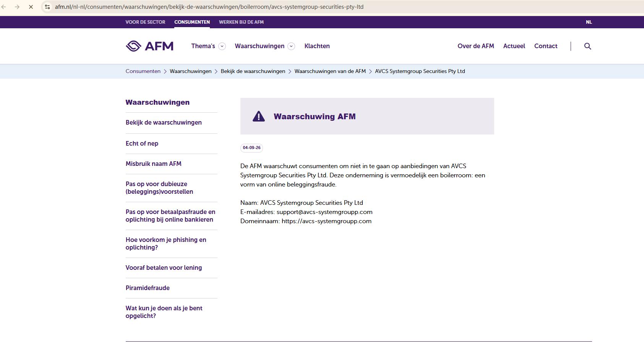Image resolution: width=644 pixels, height=360 pixels.
Task: Expand the Waarschuwingen dropdown chevron
Action: [291, 46]
